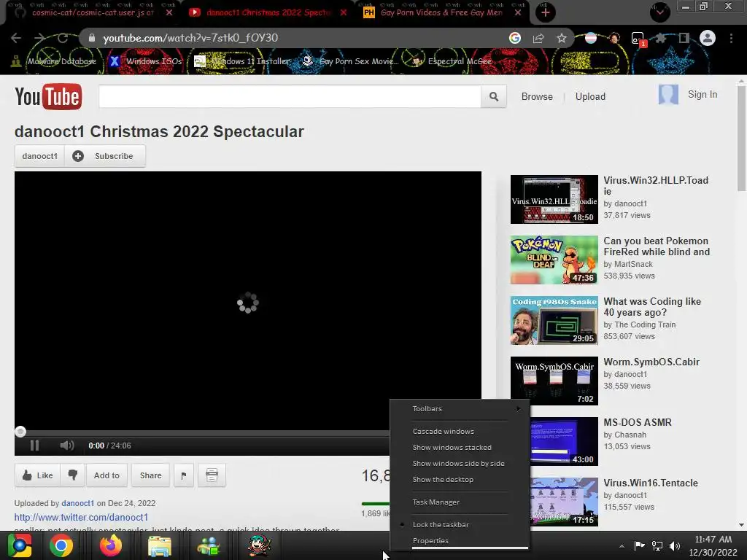
Task: Open the Malware Database bookmark
Action: (53, 61)
